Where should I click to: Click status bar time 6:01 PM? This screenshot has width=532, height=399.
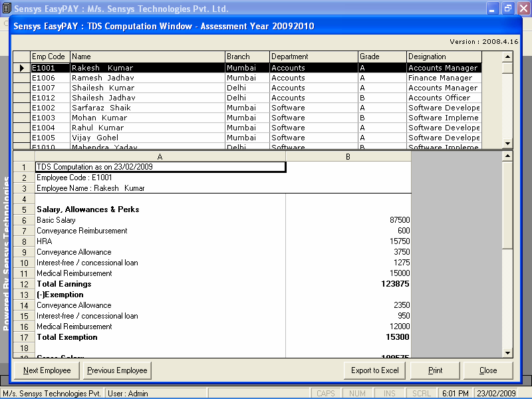click(456, 393)
